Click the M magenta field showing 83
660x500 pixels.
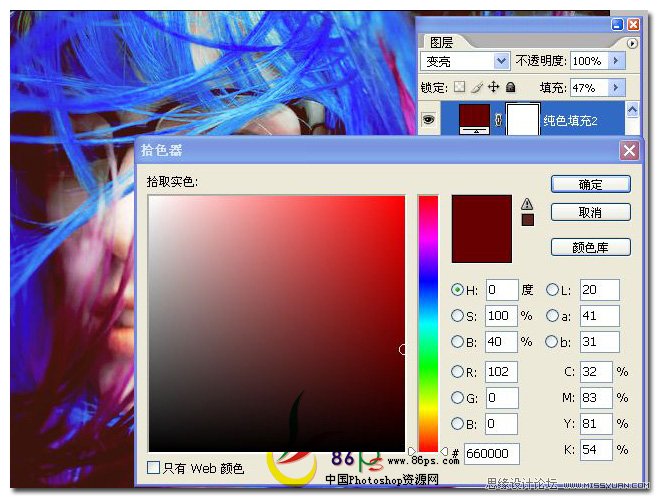click(x=596, y=398)
